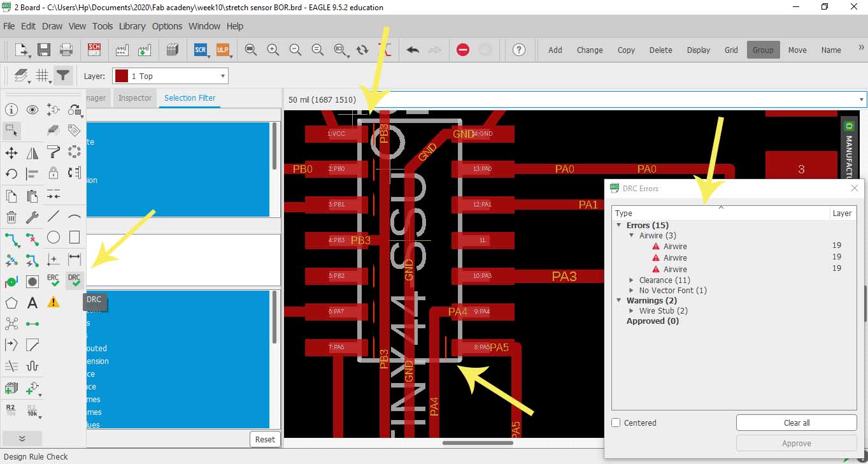Run a script with the SCR icon

pyautogui.click(x=201, y=50)
